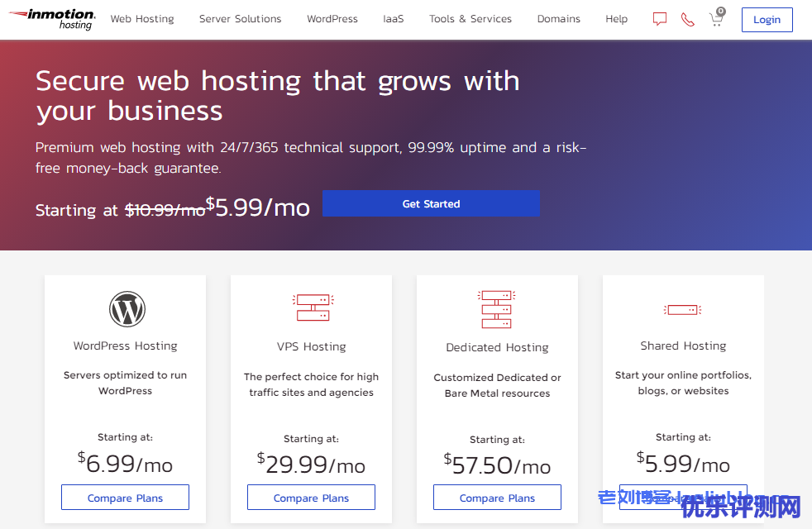The height and width of the screenshot is (529, 812).
Task: Open the live chat icon
Action: [x=659, y=19]
